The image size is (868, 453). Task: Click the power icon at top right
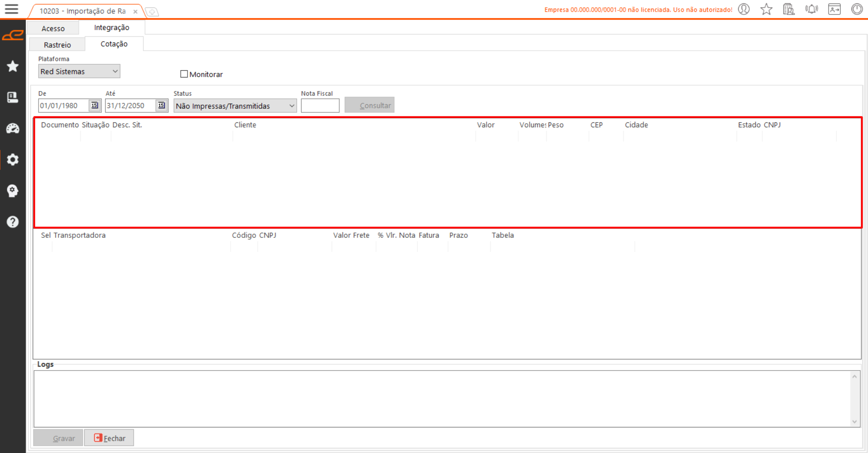coord(857,9)
